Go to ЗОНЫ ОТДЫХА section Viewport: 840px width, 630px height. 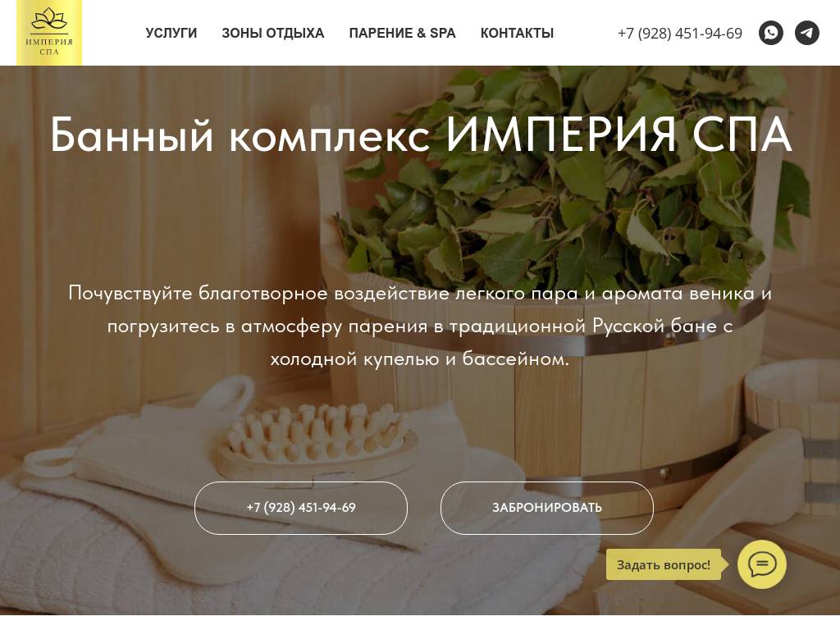(272, 33)
